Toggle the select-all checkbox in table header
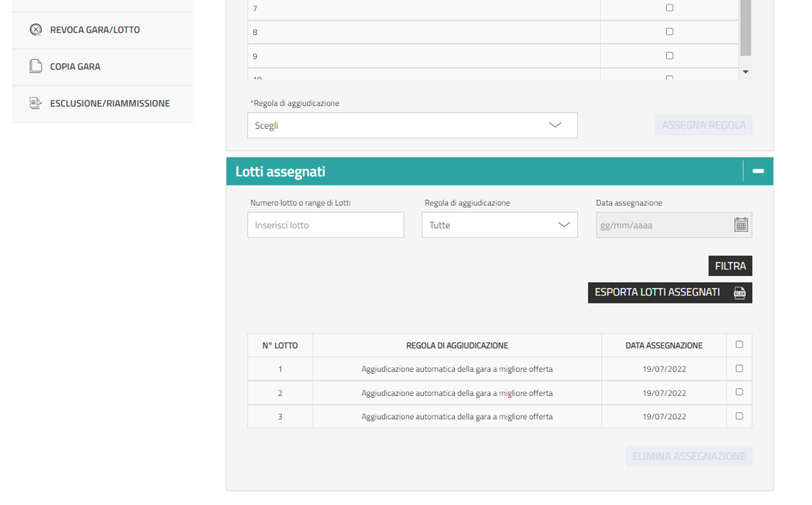Viewport: 812px width, 505px height. tap(739, 345)
